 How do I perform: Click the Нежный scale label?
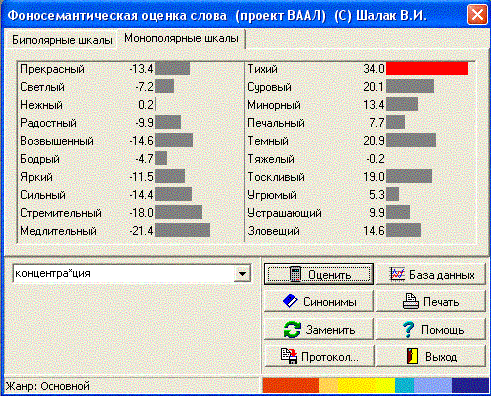[41, 105]
